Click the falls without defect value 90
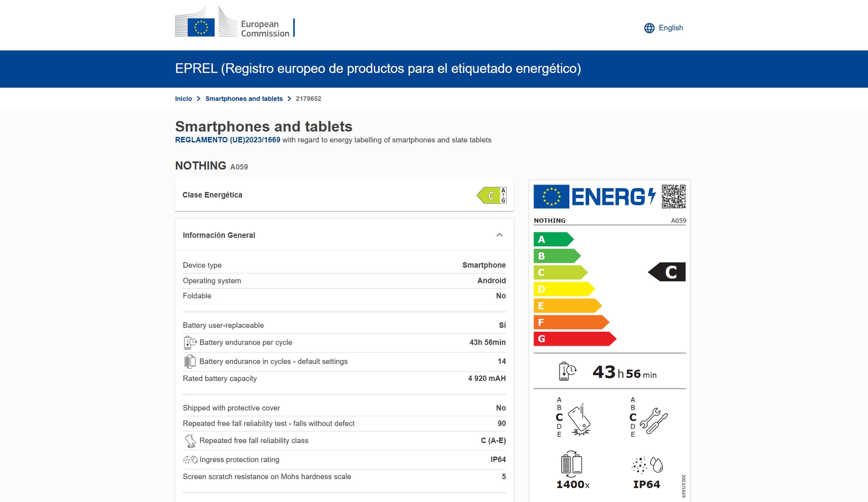Image resolution: width=868 pixels, height=502 pixels. tap(502, 424)
